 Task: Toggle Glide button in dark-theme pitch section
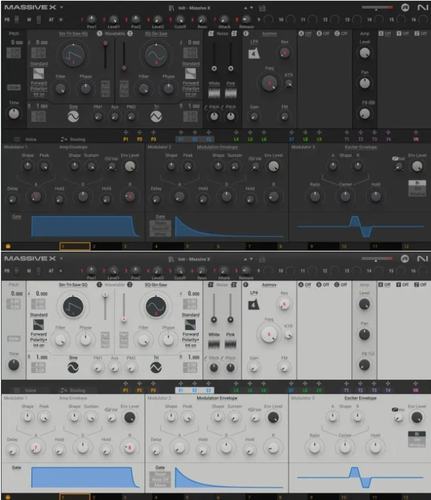14,87
